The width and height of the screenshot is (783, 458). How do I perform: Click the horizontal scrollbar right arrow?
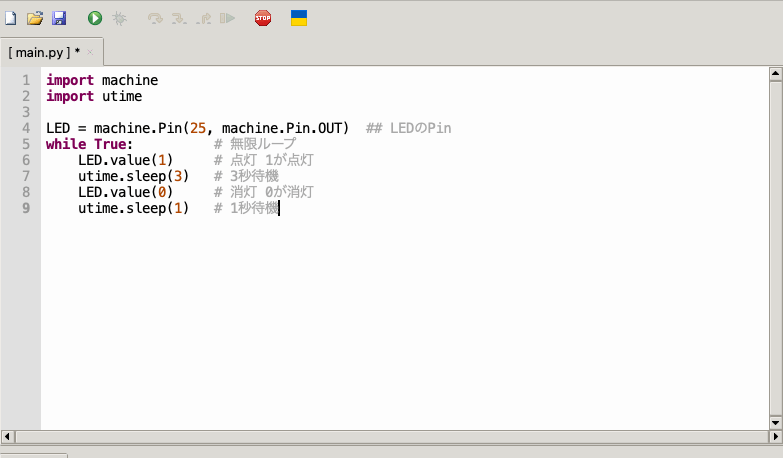(776, 437)
